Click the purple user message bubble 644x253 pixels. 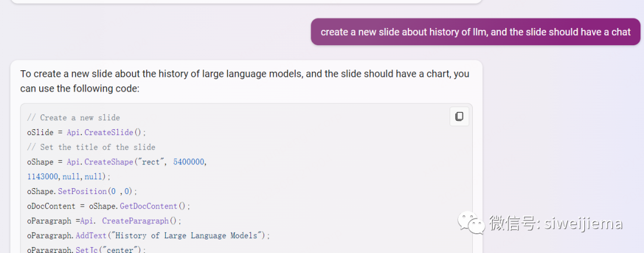pyautogui.click(x=475, y=32)
